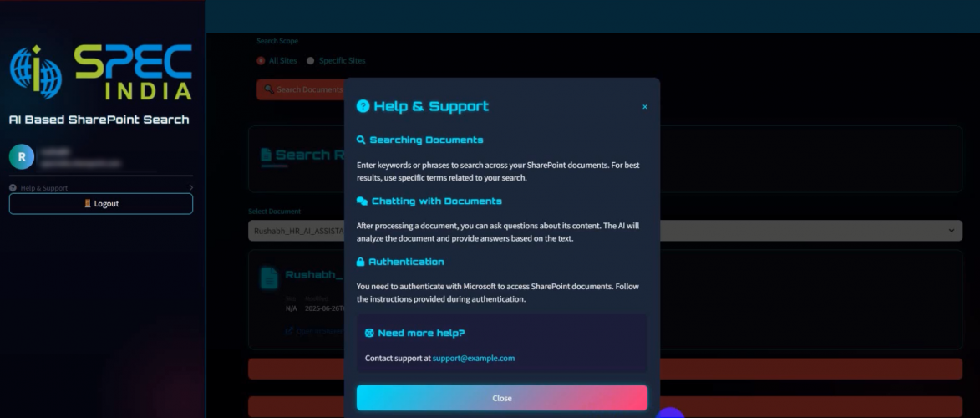Click the chat bubbles icon beside Chatting with Documents
Screen dimensions: 980x418
click(362, 201)
